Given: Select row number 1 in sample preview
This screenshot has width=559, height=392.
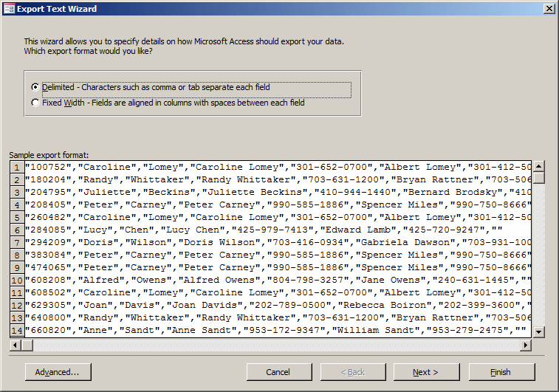Looking at the screenshot, I should click(17, 168).
